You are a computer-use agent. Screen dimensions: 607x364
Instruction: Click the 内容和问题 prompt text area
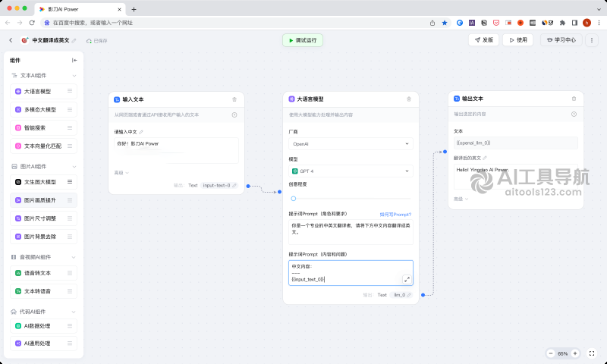point(351,273)
